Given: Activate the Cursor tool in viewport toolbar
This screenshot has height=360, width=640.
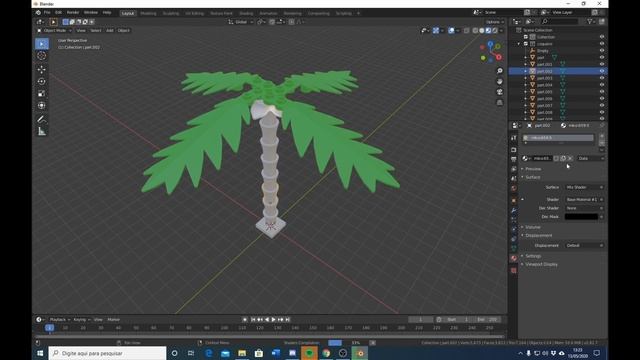Looking at the screenshot, I should click(x=42, y=56).
